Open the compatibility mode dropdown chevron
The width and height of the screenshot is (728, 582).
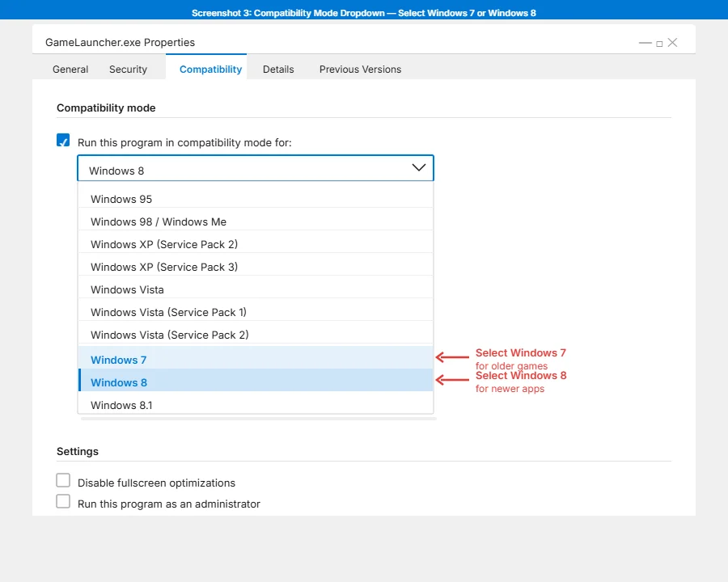(x=419, y=167)
